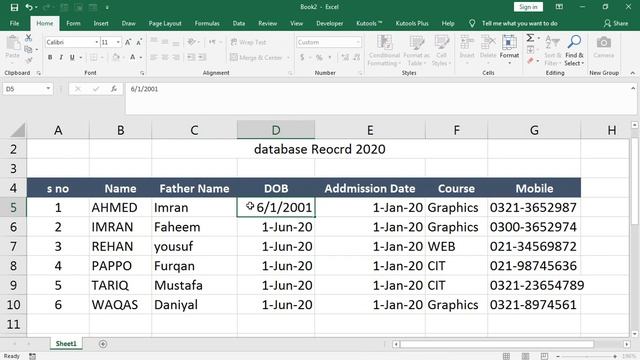This screenshot has width=640, height=360.
Task: Toggle Wrap Text
Action: [248, 42]
